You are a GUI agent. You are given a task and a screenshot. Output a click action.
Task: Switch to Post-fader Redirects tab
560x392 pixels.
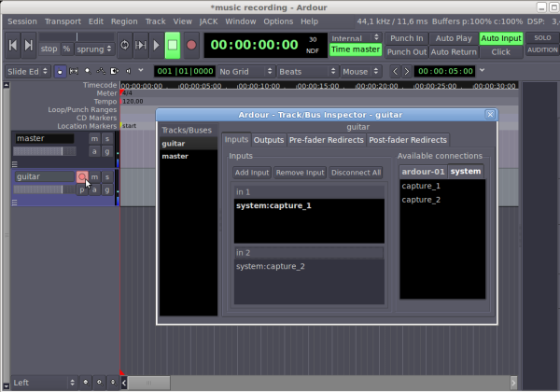coord(408,140)
